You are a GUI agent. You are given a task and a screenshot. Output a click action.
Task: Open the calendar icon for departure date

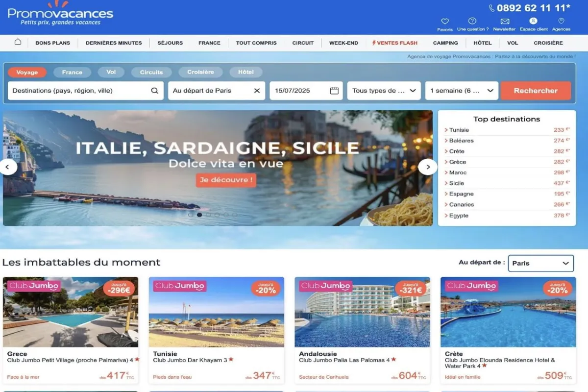pos(334,91)
